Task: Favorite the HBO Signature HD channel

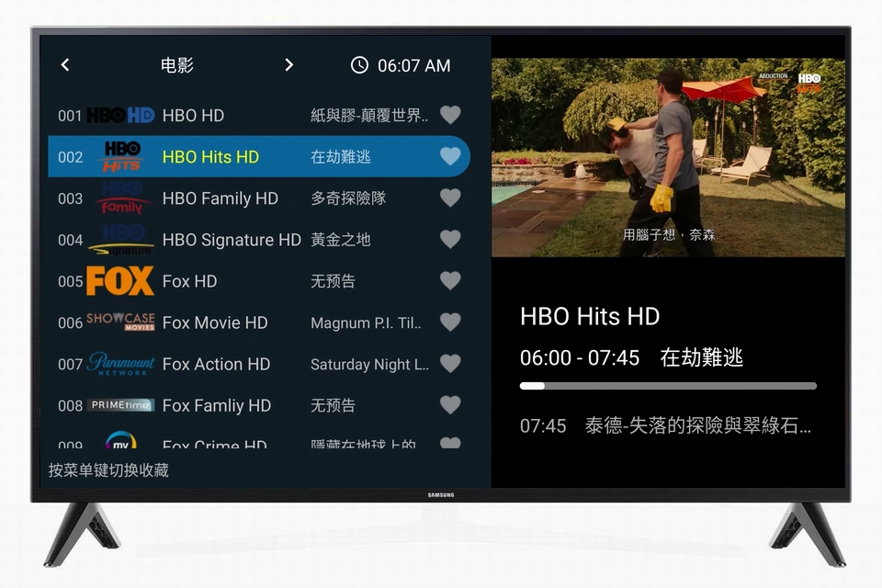Action: pos(450,239)
